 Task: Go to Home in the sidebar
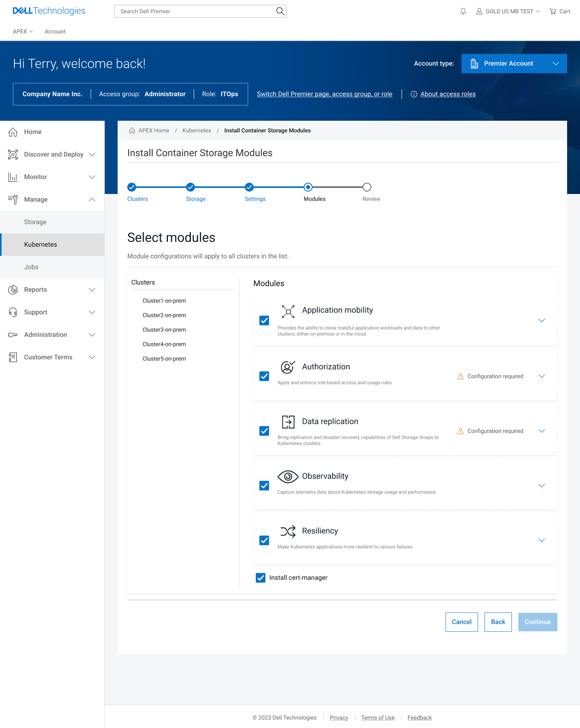tap(52, 132)
